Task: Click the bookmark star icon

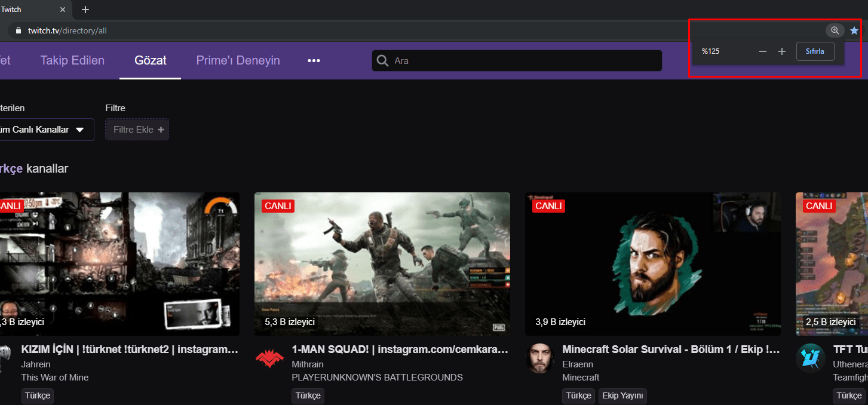Action: pyautogui.click(x=854, y=30)
